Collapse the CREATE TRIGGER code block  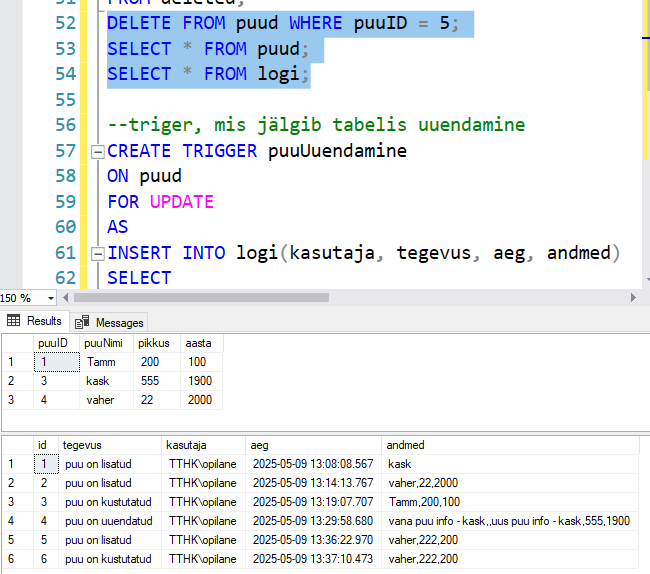tap(97, 152)
